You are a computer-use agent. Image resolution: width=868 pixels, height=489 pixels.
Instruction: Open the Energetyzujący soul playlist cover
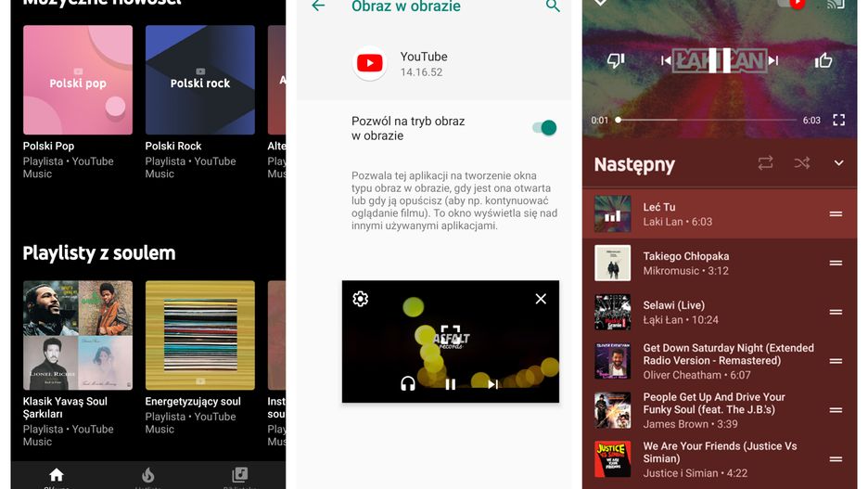(x=199, y=335)
